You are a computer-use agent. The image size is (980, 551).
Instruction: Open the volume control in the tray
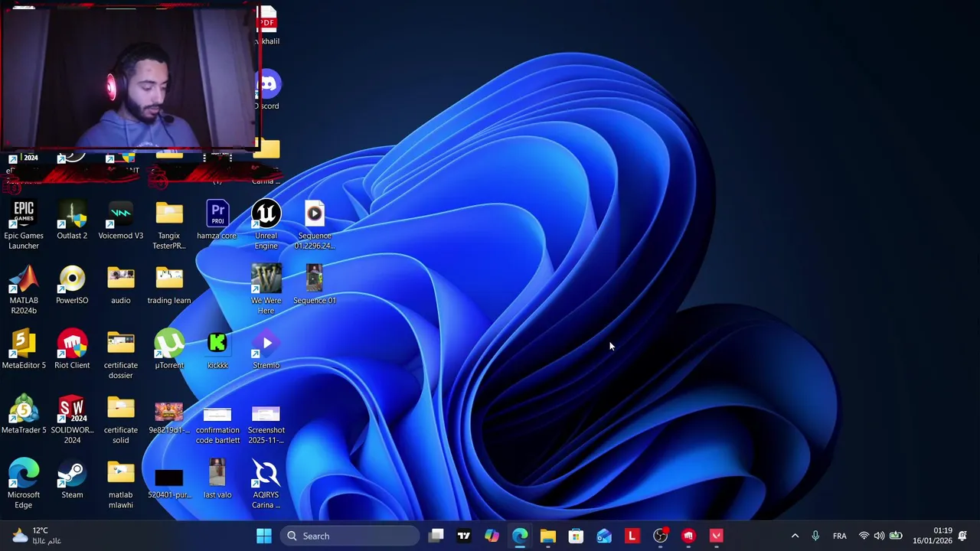tap(879, 536)
